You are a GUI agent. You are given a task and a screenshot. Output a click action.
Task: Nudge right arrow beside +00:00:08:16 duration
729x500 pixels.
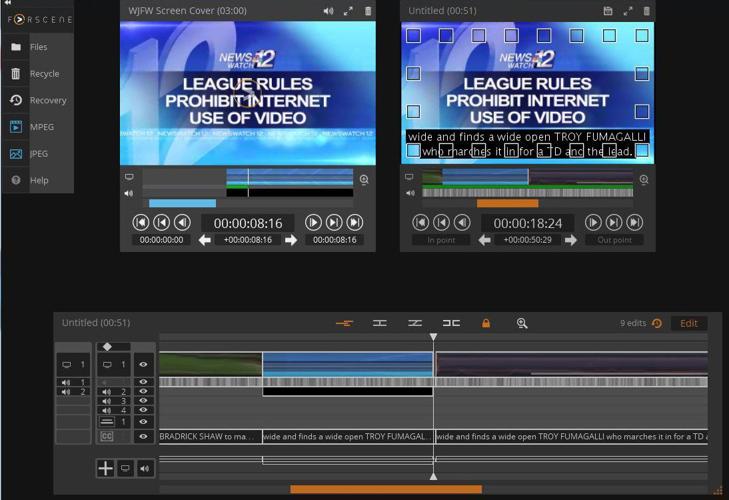(291, 240)
